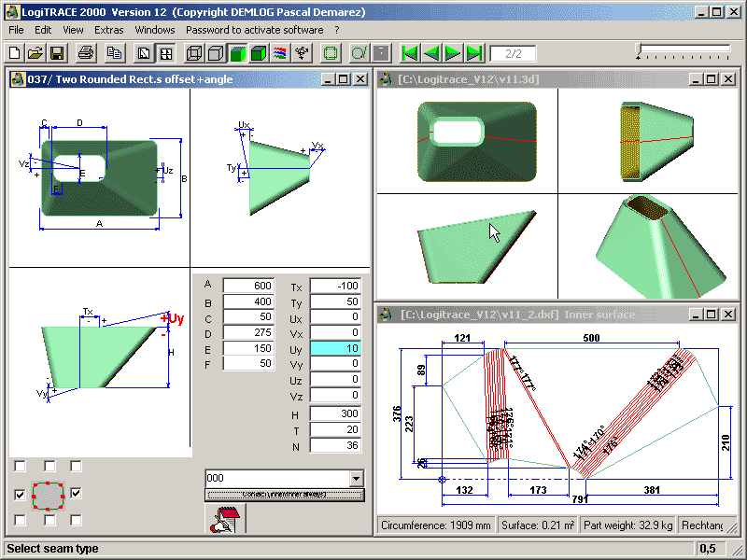Adjust the top-right toolbar slider
747x560 pixels.
coord(684,51)
